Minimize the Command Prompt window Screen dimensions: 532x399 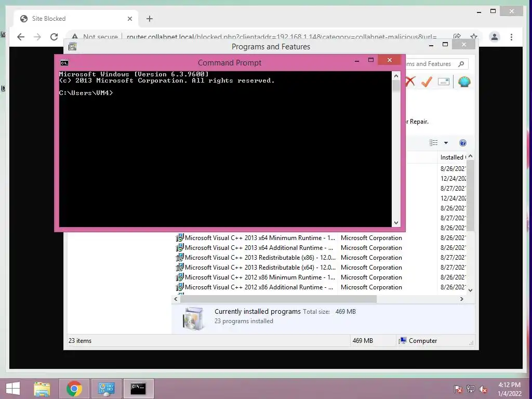(357, 61)
